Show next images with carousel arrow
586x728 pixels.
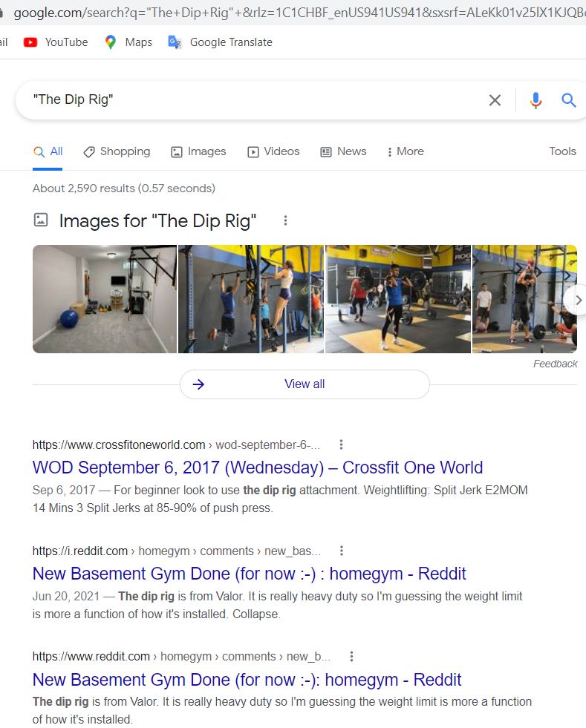coord(577,301)
